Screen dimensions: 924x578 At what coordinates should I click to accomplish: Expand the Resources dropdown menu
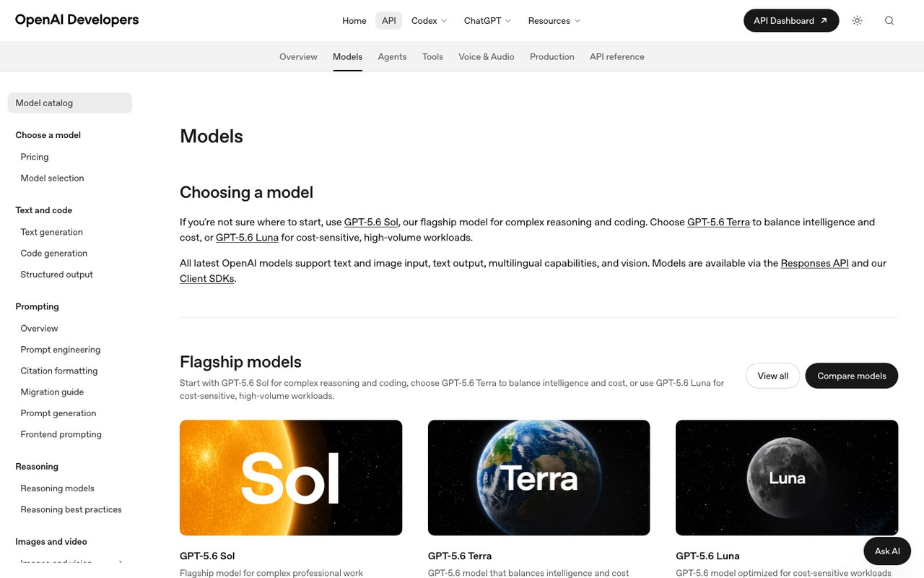pyautogui.click(x=554, y=21)
